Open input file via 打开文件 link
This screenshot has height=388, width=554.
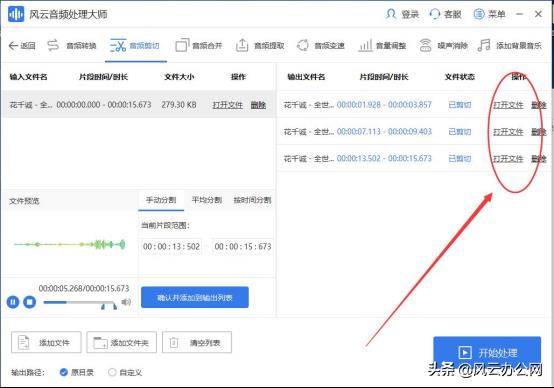(228, 105)
